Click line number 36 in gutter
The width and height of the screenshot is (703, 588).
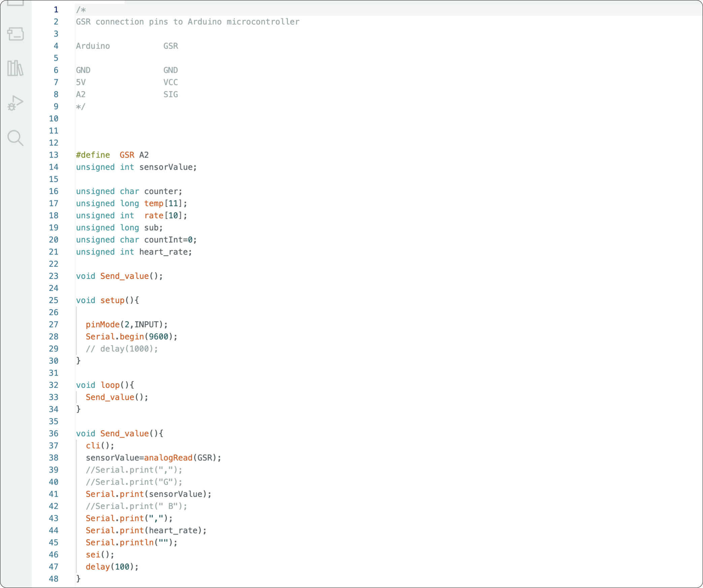pos(54,433)
